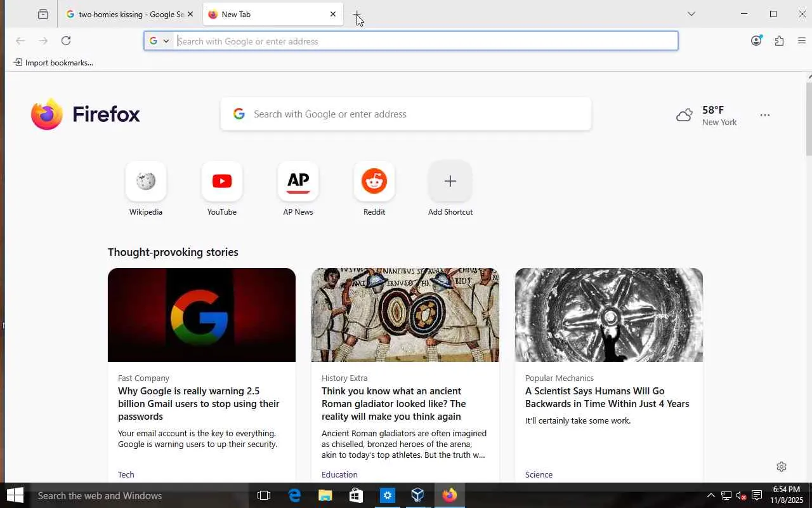Focus the new tab page search box
The image size is (812, 508).
click(x=406, y=114)
